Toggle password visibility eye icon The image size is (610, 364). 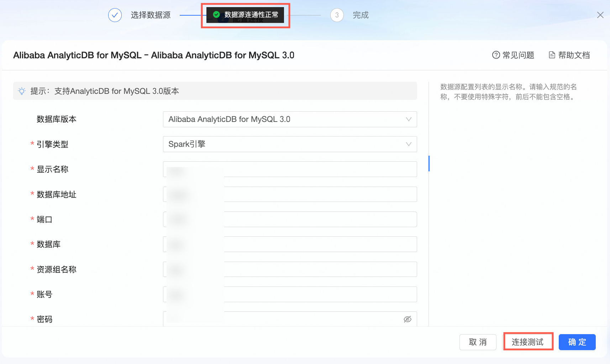(407, 319)
